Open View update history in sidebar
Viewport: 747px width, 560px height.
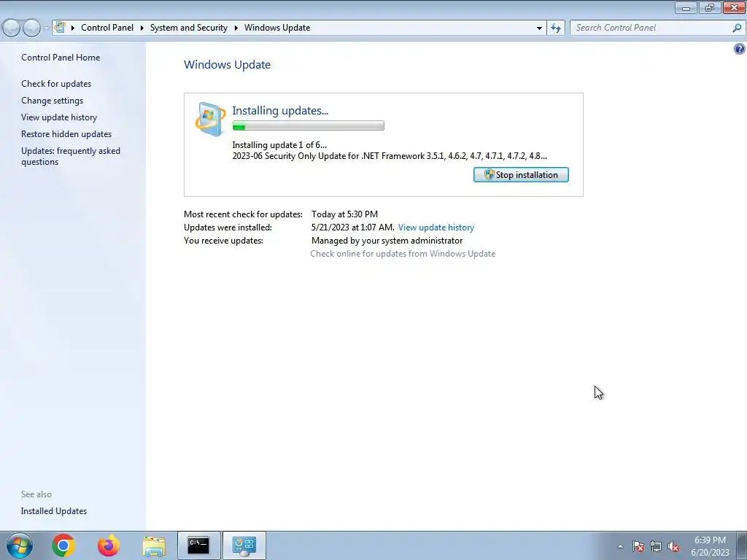pyautogui.click(x=59, y=117)
